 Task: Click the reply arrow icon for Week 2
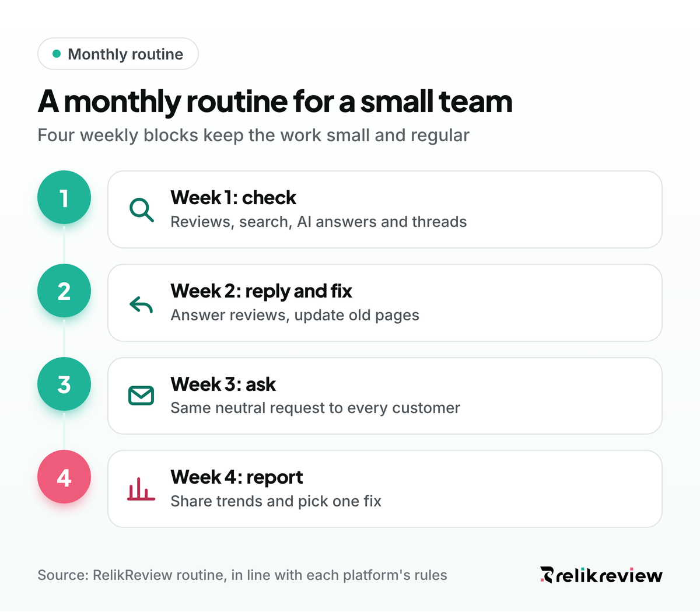pyautogui.click(x=141, y=304)
